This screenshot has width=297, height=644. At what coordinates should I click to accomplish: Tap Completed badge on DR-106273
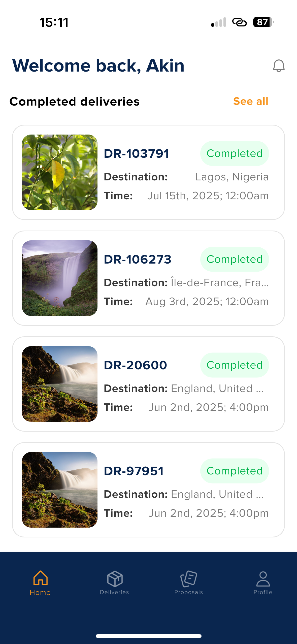(235, 259)
